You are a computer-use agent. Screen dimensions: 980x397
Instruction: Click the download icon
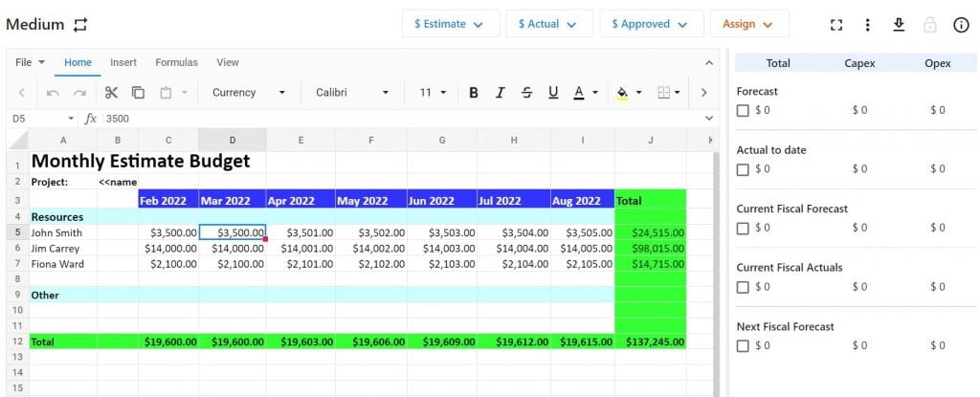pos(899,24)
